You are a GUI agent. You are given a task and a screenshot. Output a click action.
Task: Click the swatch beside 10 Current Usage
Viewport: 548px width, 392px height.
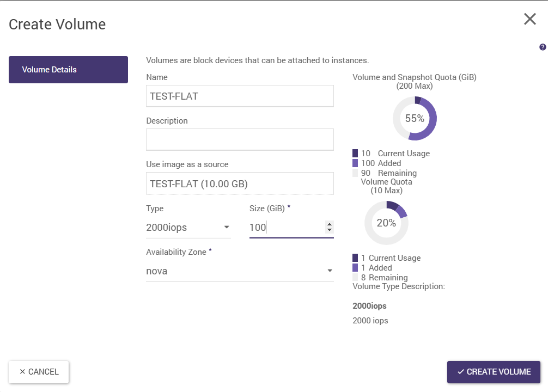click(355, 154)
